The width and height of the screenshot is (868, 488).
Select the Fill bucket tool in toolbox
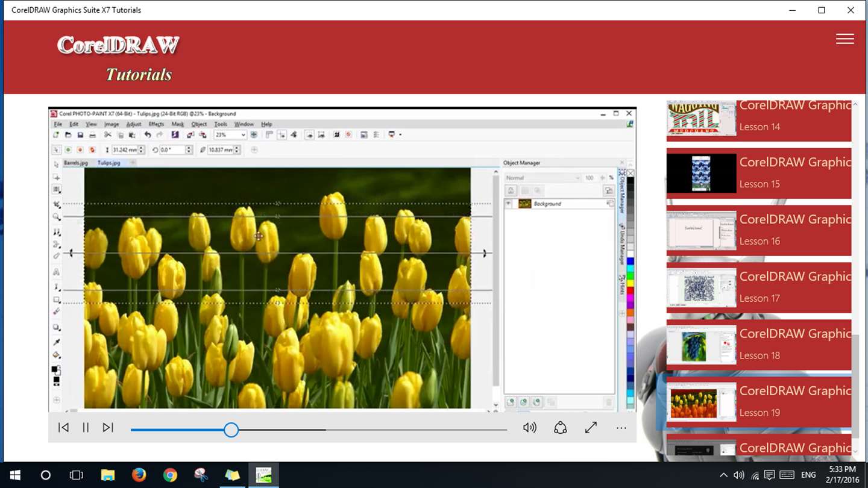[57, 355]
